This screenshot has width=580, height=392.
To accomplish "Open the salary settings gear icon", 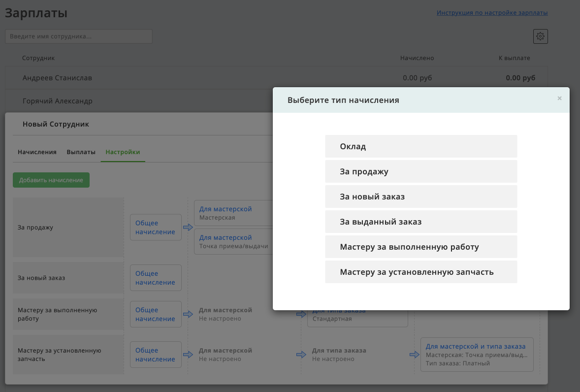I will tap(540, 36).
